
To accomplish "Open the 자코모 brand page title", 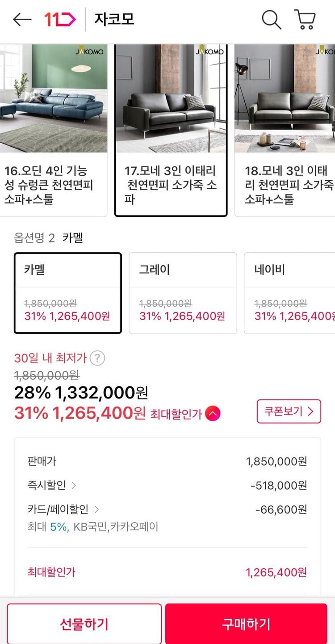I will pos(114,20).
